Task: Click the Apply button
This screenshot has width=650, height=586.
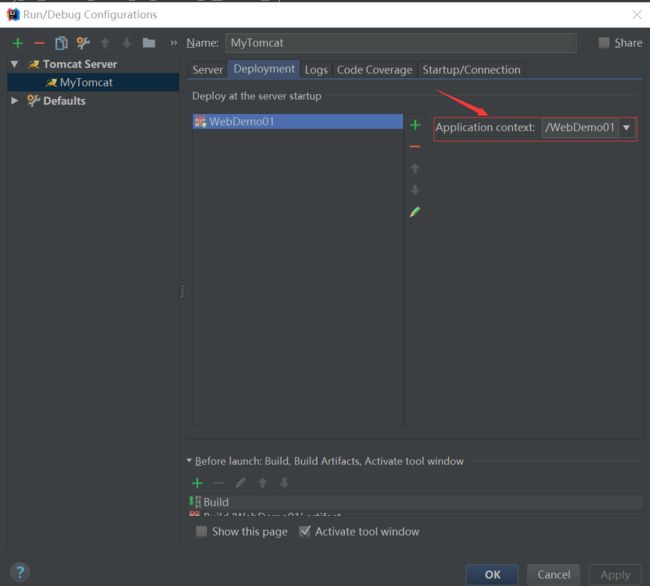Action: coord(615,574)
